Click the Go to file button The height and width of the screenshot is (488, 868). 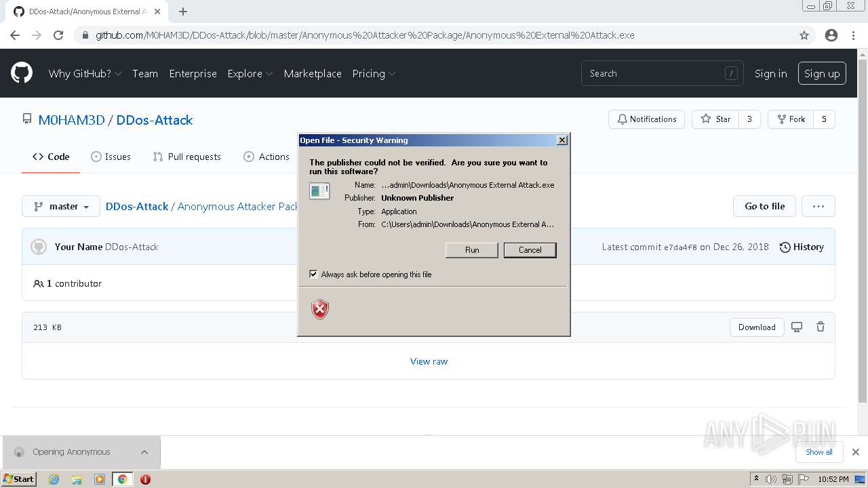click(x=765, y=206)
